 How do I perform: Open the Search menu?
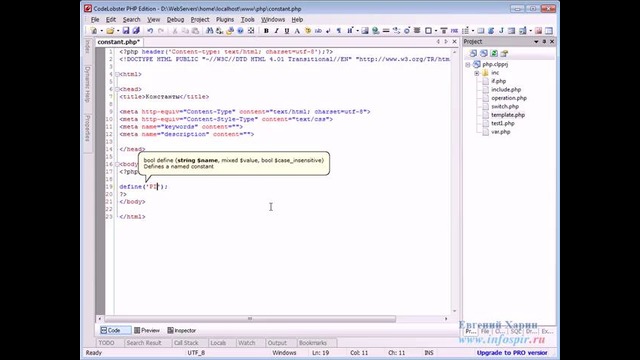pos(131,20)
